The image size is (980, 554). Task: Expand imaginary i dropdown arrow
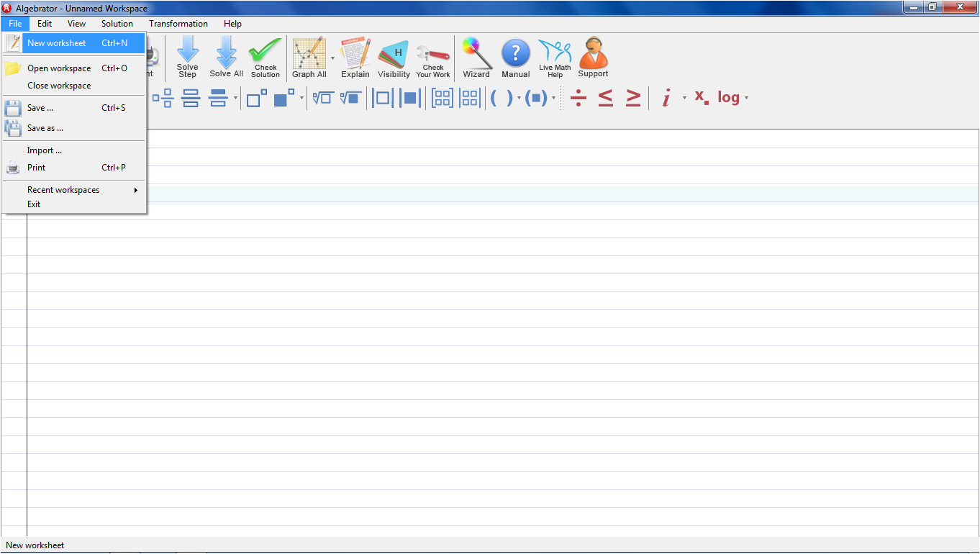[684, 98]
